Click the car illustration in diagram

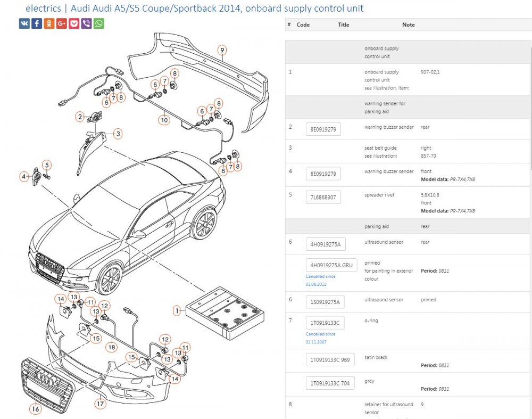click(x=127, y=223)
